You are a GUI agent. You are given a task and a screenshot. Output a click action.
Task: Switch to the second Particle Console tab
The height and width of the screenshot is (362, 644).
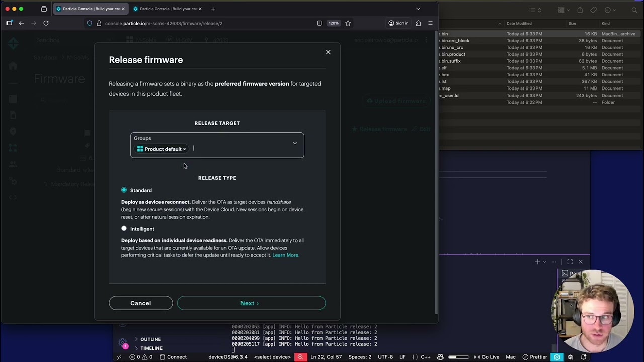[168, 9]
